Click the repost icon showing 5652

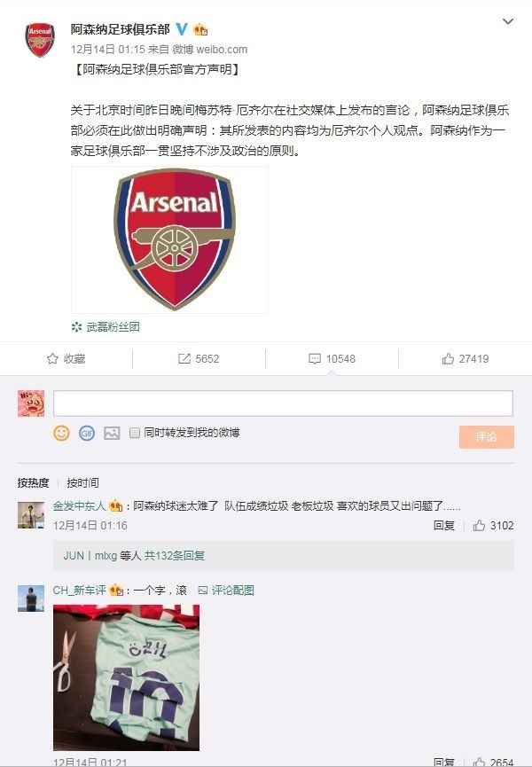(x=184, y=359)
